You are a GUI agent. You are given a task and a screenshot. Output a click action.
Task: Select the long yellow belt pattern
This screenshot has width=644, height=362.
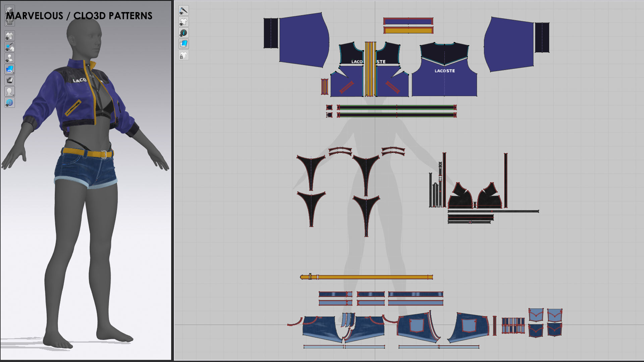(x=367, y=277)
